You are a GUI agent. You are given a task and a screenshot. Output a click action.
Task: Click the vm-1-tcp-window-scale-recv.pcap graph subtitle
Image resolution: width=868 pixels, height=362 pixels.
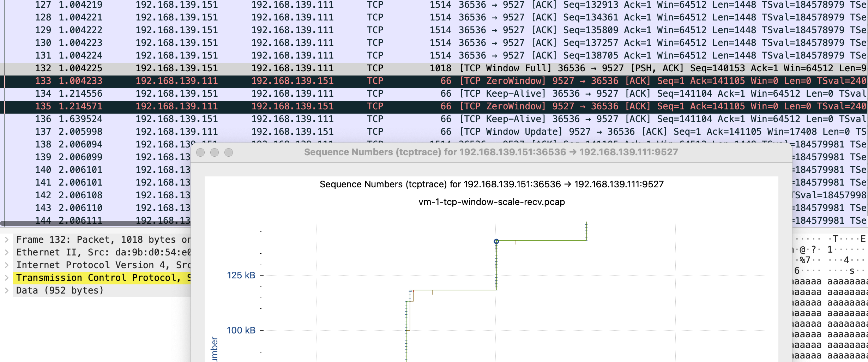(492, 202)
